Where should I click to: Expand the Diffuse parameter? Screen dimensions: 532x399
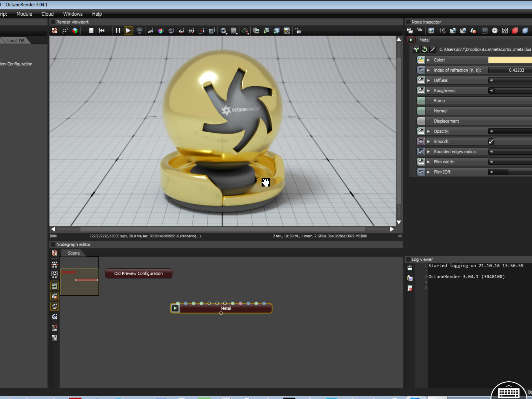[429, 81]
